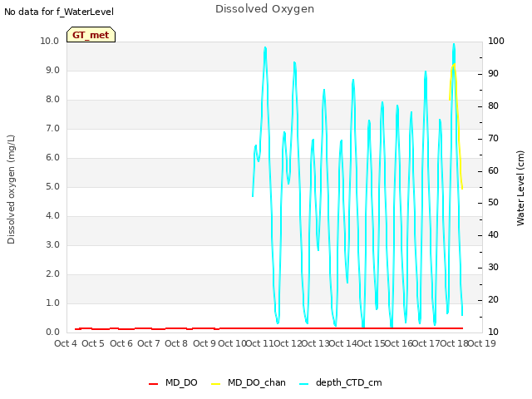
Task: Click the yellow MD_DO_chan legend swatch
Action: point(216,384)
